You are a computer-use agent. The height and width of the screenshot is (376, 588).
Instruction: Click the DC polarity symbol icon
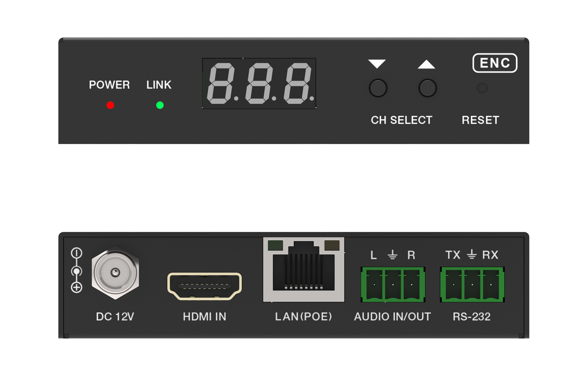(77, 270)
